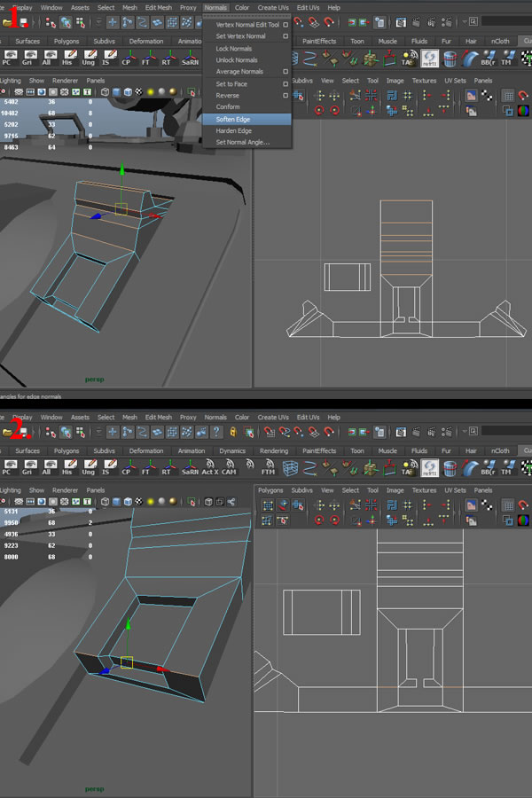This screenshot has height=798, width=532.
Task: Open Create UVs menu in lower screenshot
Action: [273, 418]
